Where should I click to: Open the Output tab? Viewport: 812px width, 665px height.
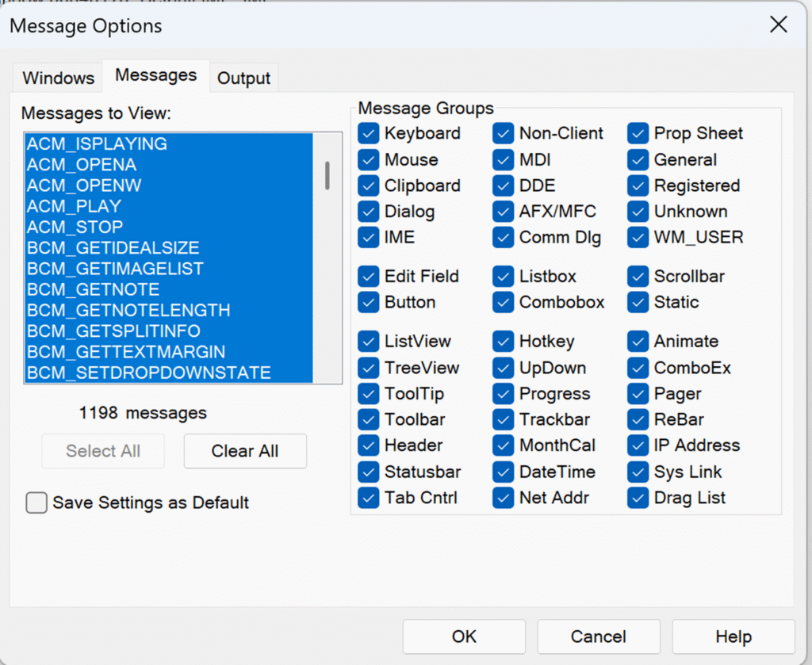pos(243,78)
